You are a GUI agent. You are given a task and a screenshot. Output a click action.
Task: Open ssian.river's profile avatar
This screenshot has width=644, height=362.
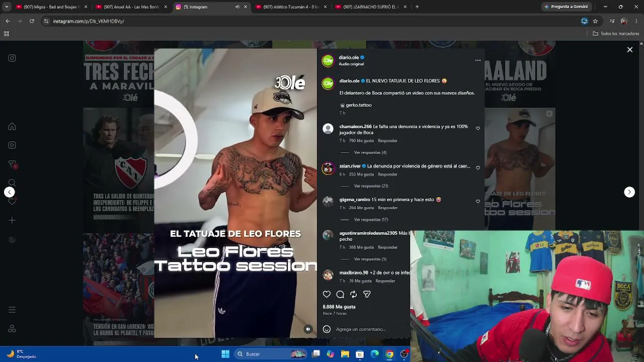click(x=328, y=168)
